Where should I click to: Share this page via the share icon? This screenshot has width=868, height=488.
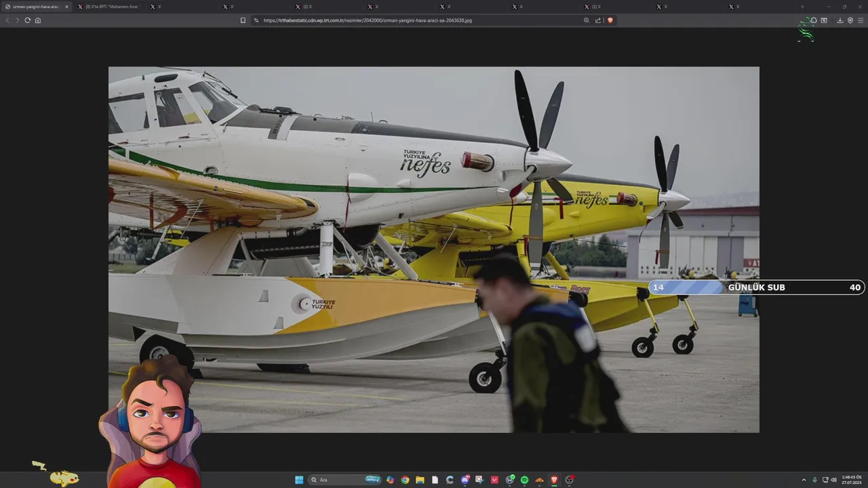click(598, 20)
